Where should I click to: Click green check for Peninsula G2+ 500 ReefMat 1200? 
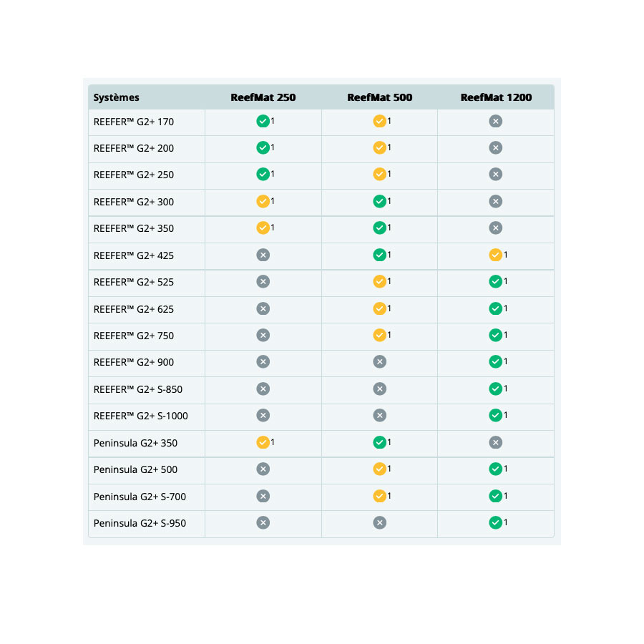[x=496, y=469]
